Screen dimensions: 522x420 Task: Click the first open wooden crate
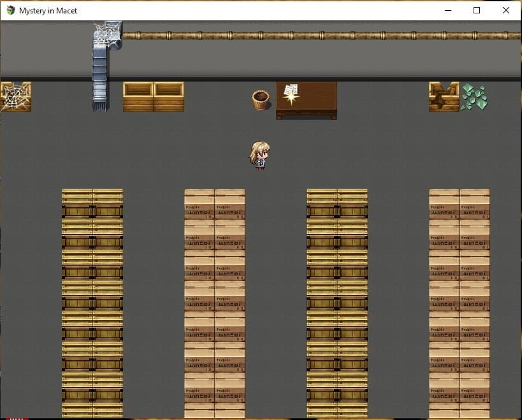[x=138, y=97]
